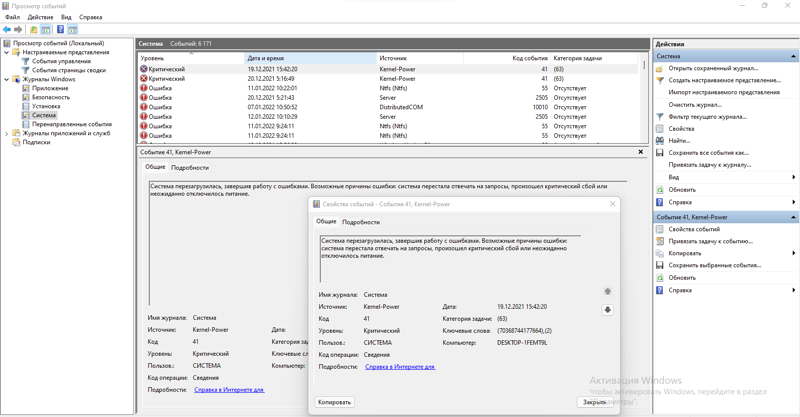Click the icon for 'Привязать задачу к событию'

click(x=660, y=241)
